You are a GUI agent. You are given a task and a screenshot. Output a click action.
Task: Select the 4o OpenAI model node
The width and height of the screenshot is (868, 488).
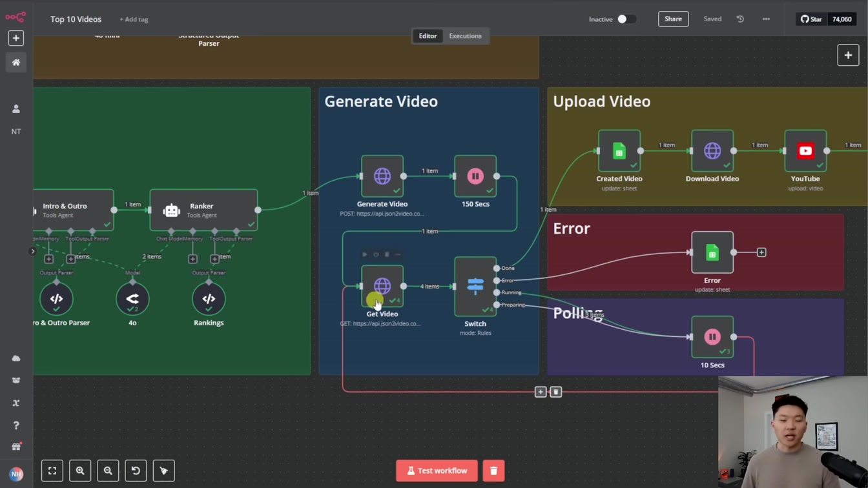click(132, 299)
